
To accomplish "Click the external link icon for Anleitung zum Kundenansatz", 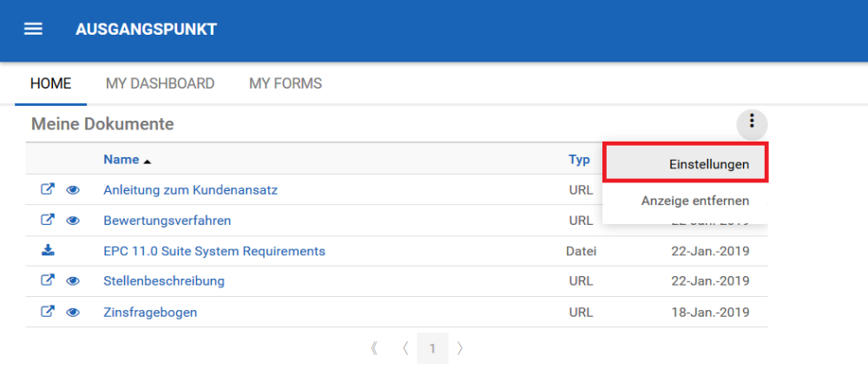I will (x=48, y=189).
